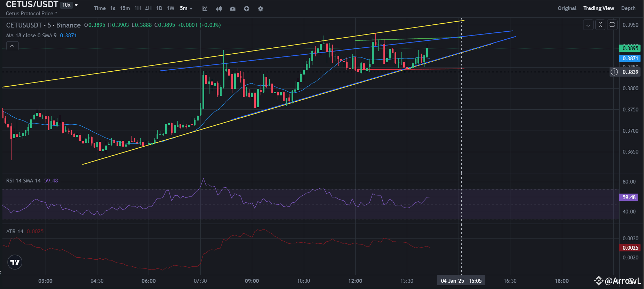Click the 80.00 RSI axis label
644x289 pixels.
point(629,182)
